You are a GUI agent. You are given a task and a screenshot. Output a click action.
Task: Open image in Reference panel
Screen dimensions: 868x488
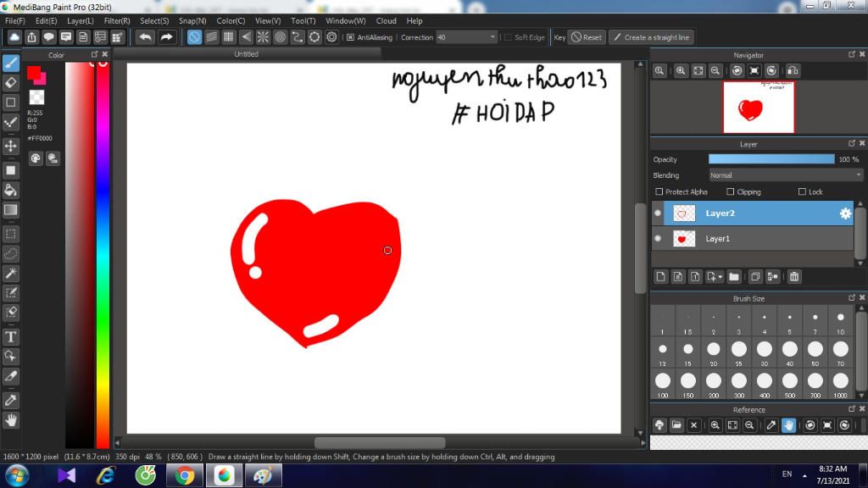[x=676, y=425]
